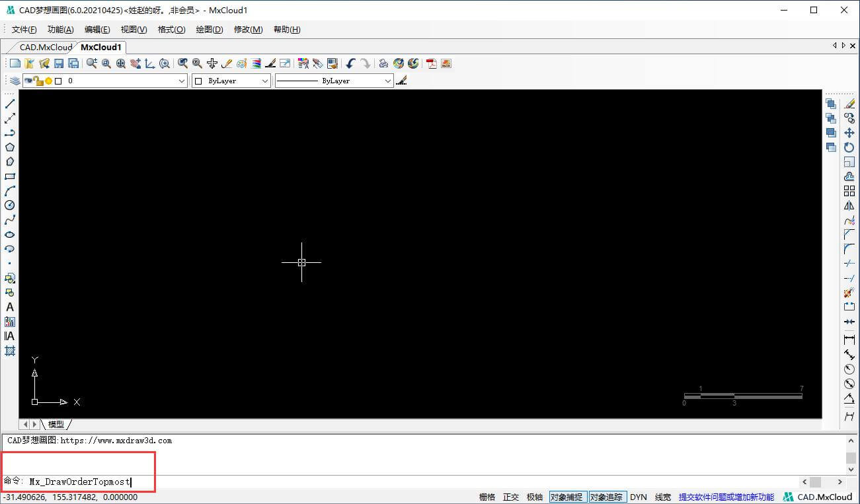Select the Line drawing tool
This screenshot has height=504, width=860.
click(10, 104)
